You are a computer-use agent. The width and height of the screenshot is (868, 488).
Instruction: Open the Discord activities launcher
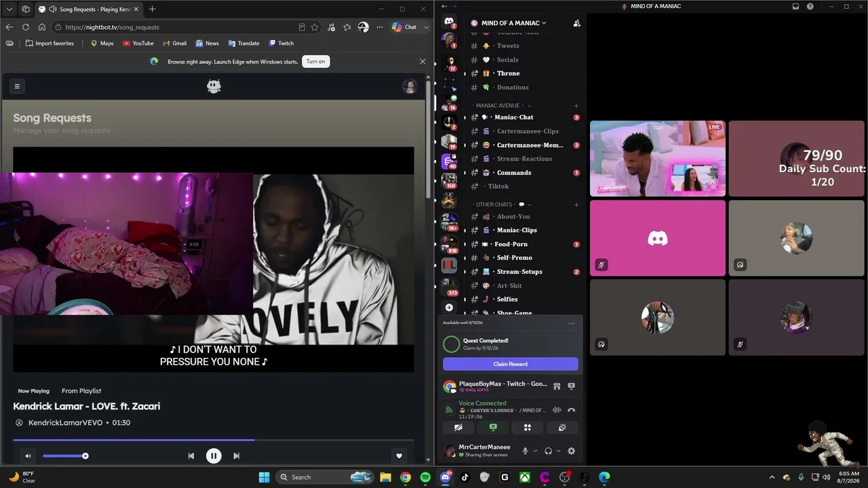click(528, 428)
